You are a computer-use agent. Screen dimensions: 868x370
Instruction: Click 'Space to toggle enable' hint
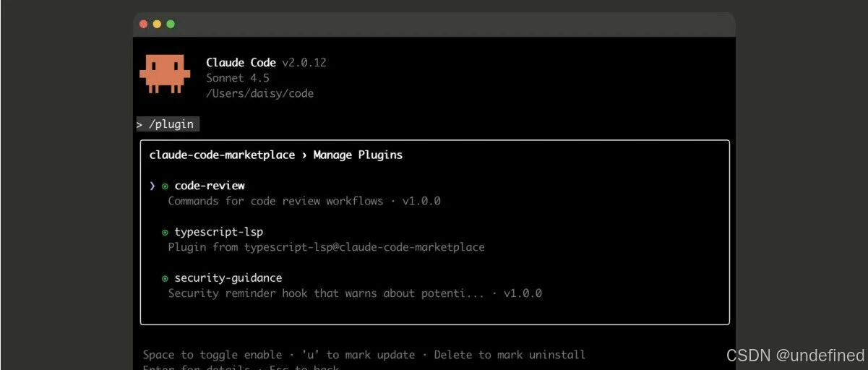pyautogui.click(x=212, y=355)
